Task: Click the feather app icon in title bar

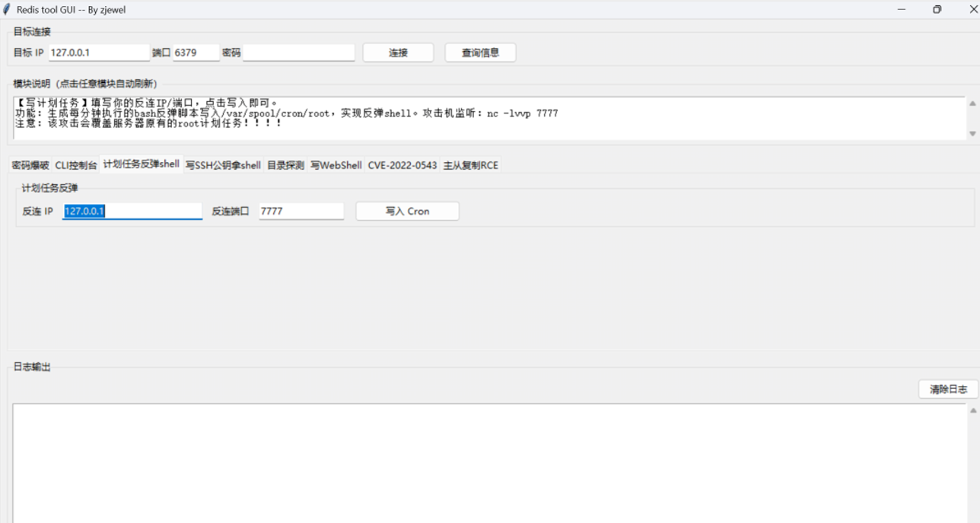Action: click(7, 10)
